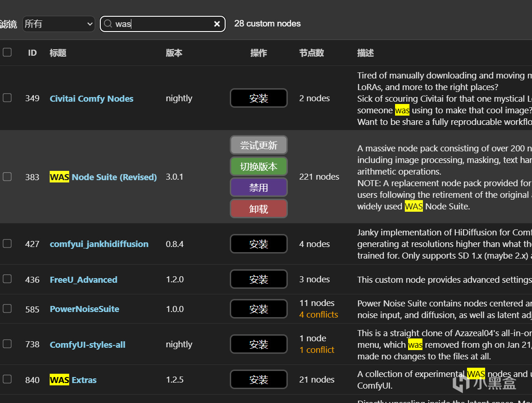Image resolution: width=532 pixels, height=403 pixels.
Task: Click '4 nodes' count for comfyui_jankhidiffusion
Action: click(x=314, y=244)
